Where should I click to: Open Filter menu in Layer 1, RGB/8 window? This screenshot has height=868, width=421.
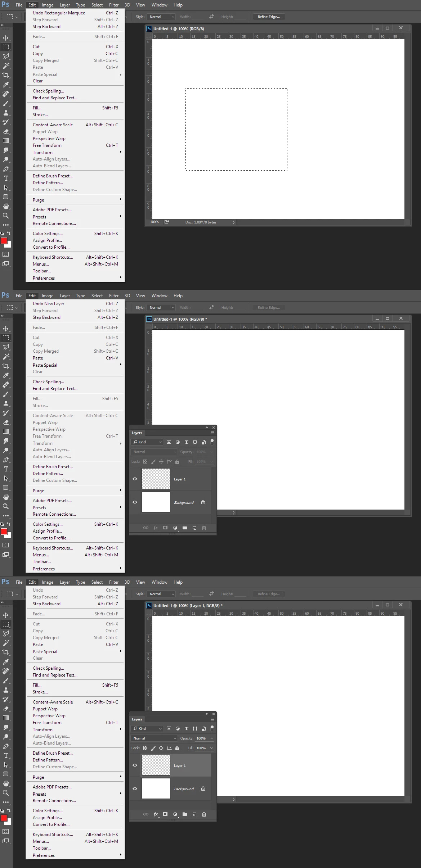(114, 582)
